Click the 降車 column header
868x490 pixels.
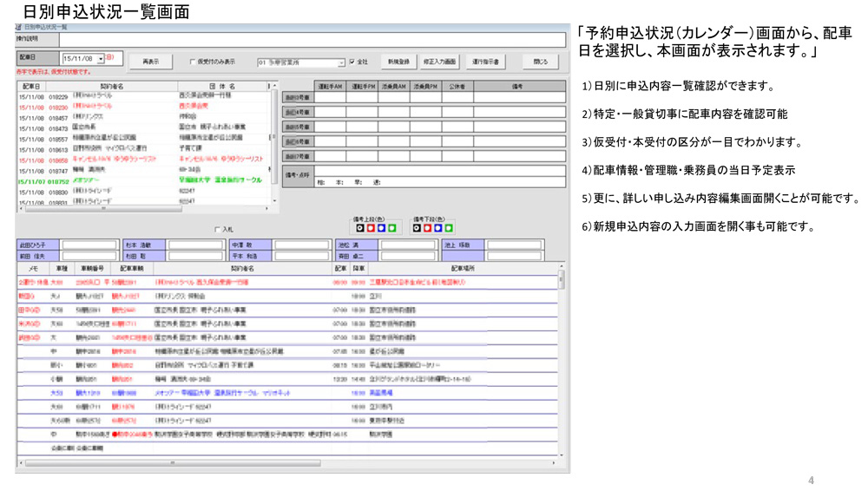click(x=358, y=268)
